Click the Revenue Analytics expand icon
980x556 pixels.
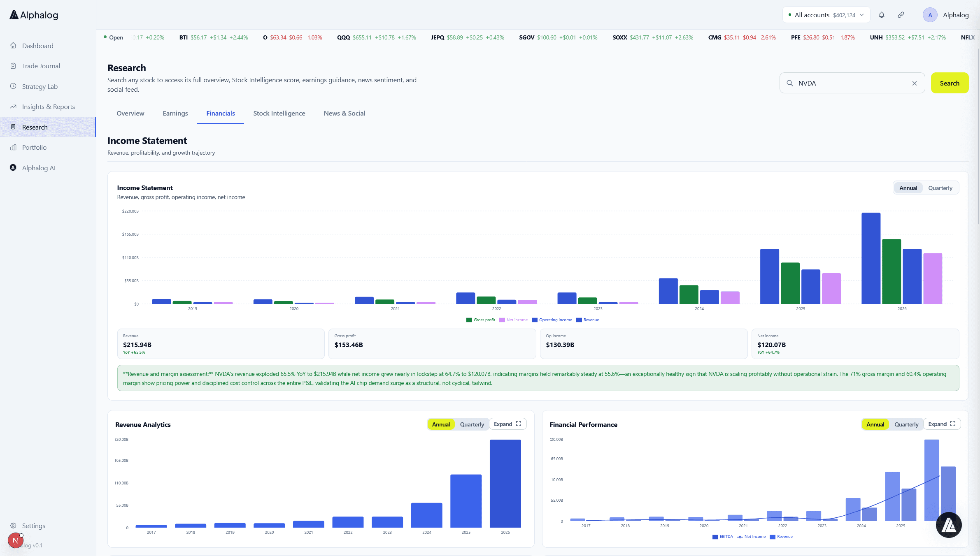coord(519,424)
